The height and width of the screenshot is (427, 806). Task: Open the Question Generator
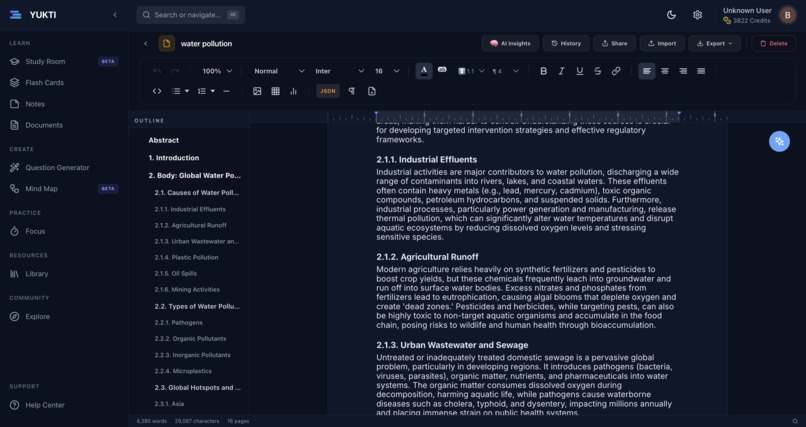click(64, 168)
